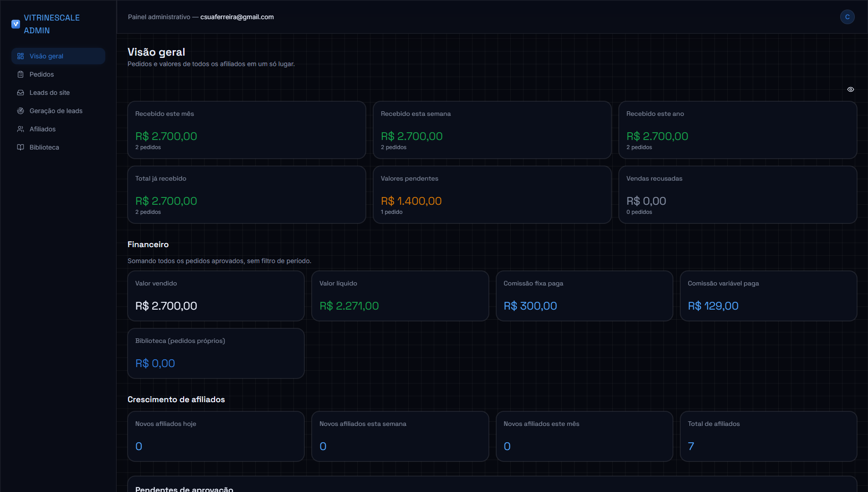868x492 pixels.
Task: Click the VITRINESCALE ADMIN brand title
Action: point(51,24)
